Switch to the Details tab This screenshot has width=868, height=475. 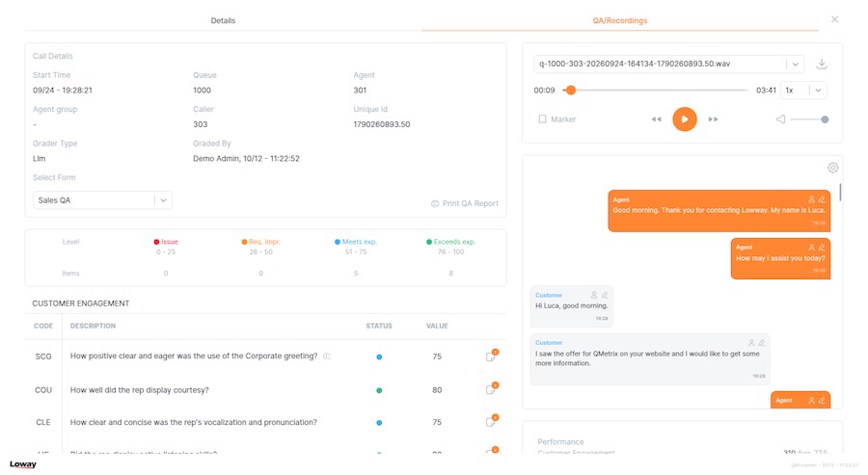pyautogui.click(x=223, y=20)
